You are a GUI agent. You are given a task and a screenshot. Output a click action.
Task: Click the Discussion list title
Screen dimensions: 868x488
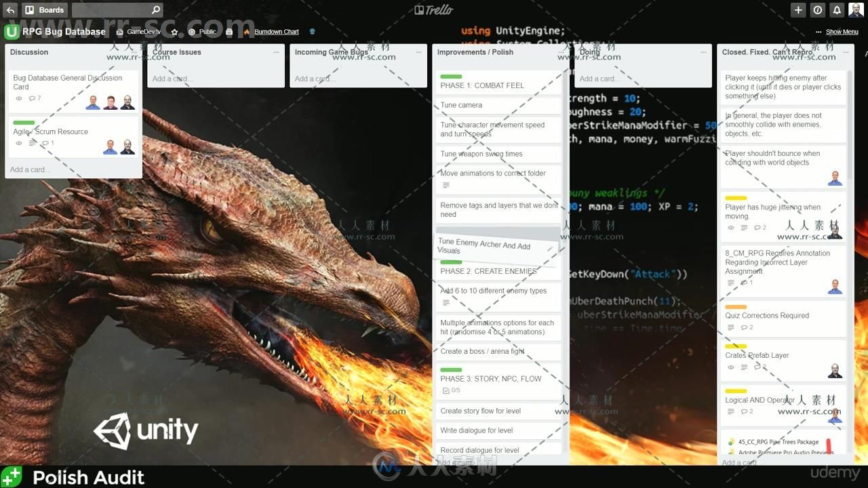click(x=29, y=52)
